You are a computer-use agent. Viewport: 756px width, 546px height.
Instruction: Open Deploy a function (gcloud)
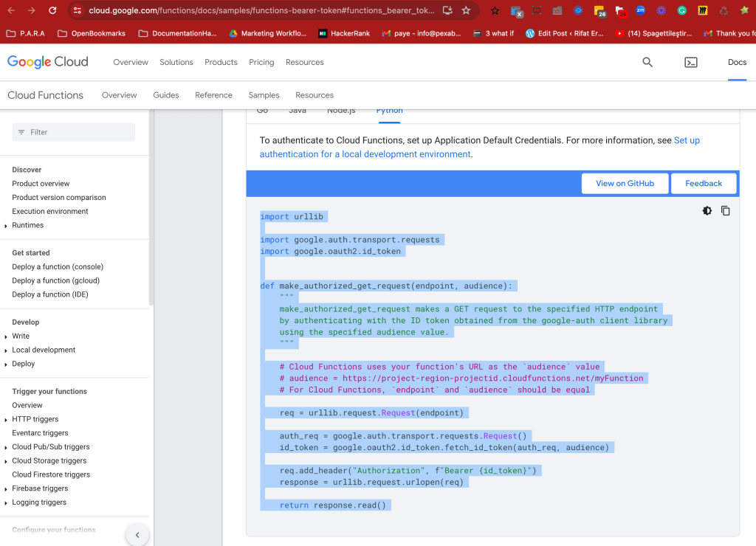(56, 280)
